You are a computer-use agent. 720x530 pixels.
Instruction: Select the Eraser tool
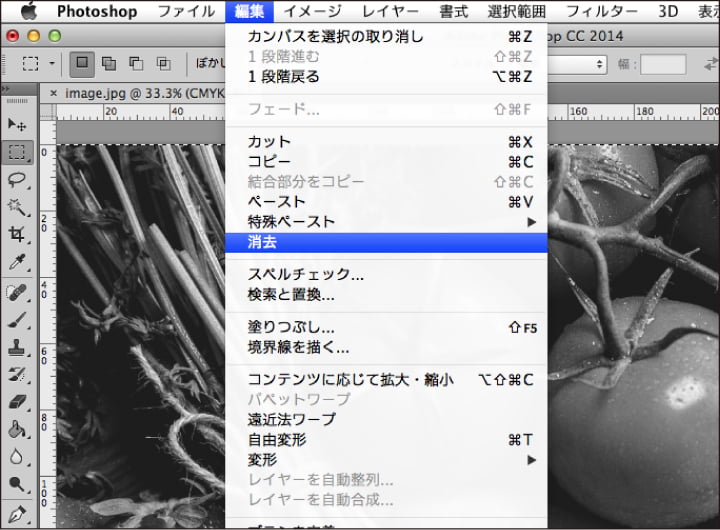click(x=17, y=402)
